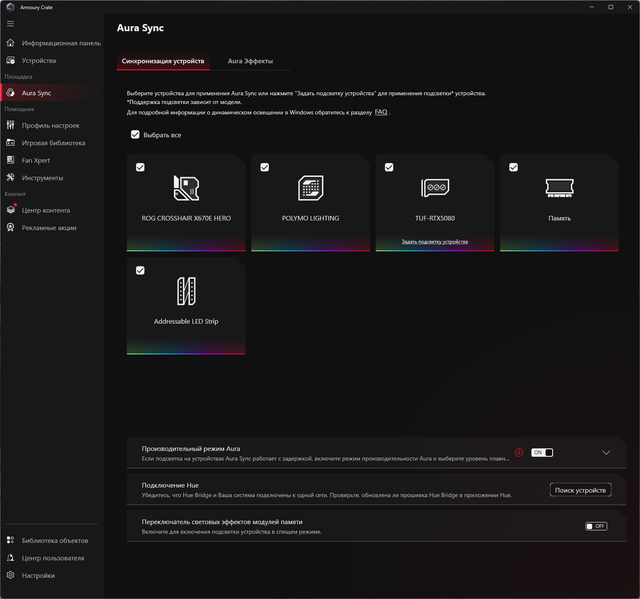This screenshot has width=640, height=599.
Task: Uncheck the Память device checkbox
Action: [513, 167]
